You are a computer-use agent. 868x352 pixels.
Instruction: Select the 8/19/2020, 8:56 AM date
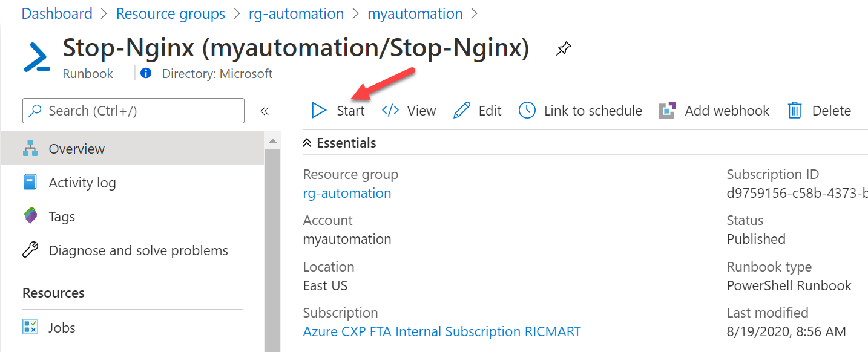(786, 332)
